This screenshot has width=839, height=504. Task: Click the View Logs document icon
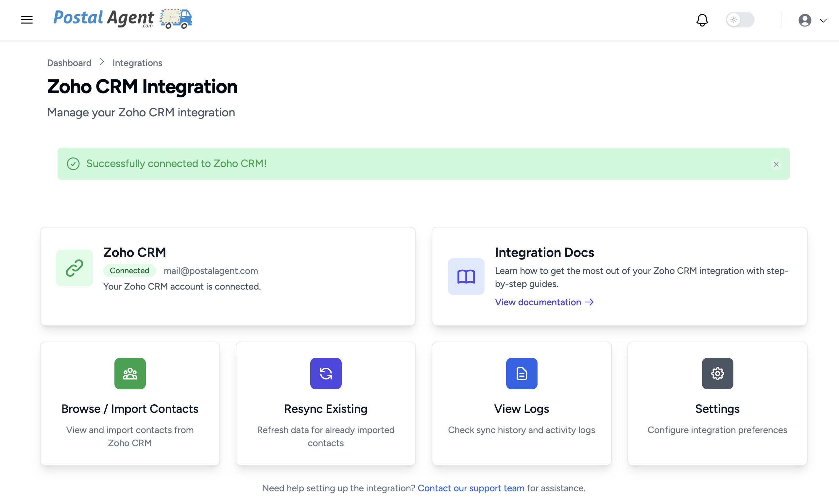[x=522, y=374]
